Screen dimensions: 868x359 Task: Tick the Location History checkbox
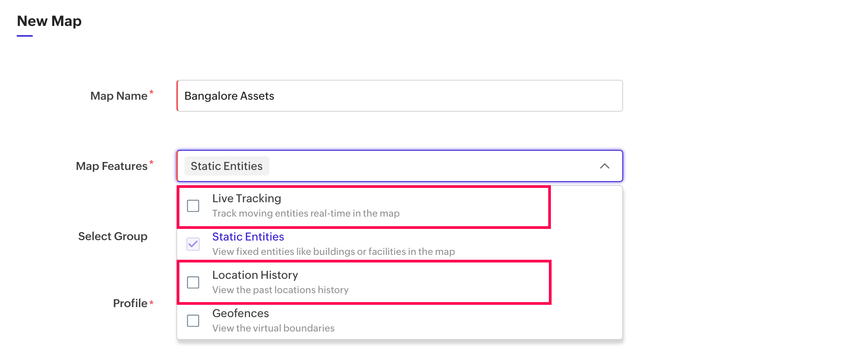click(x=193, y=282)
